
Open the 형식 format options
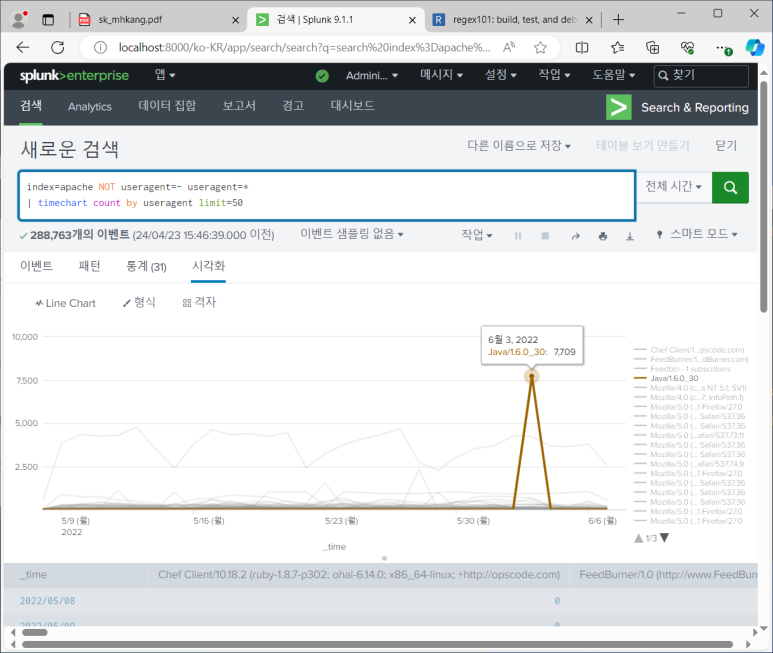coord(139,303)
